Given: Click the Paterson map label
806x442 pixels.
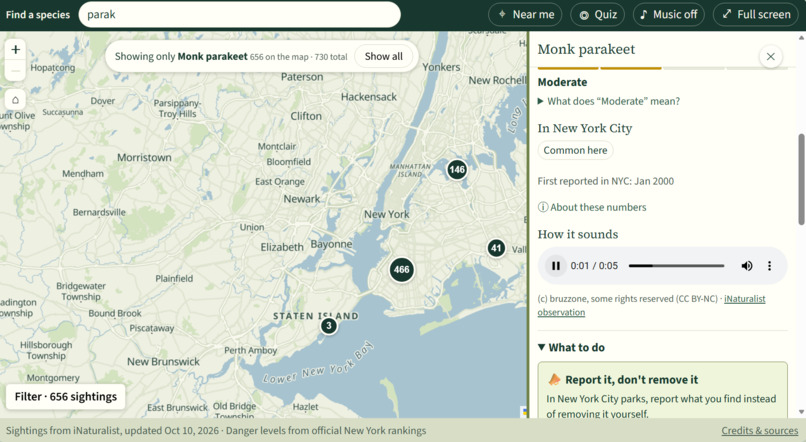Looking at the screenshot, I should coord(302,77).
